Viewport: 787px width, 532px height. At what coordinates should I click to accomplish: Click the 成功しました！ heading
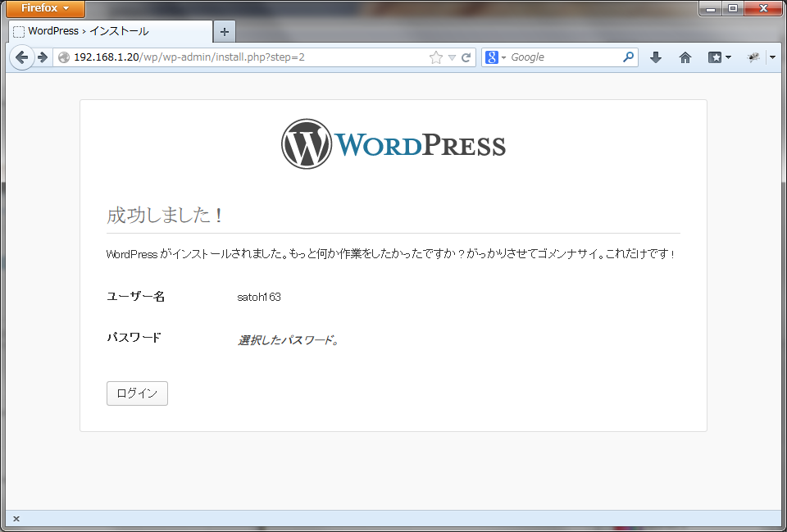165,216
